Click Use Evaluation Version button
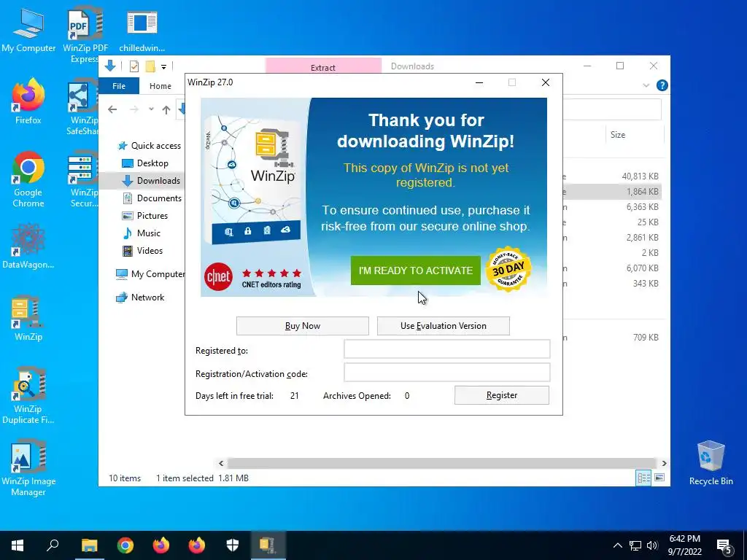The image size is (747, 560). 443,326
